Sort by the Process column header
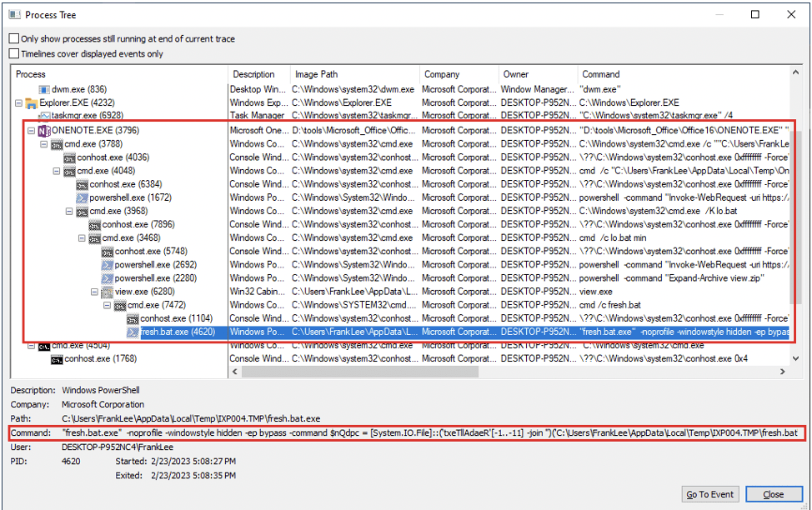This screenshot has height=510, width=812. pos(119,74)
